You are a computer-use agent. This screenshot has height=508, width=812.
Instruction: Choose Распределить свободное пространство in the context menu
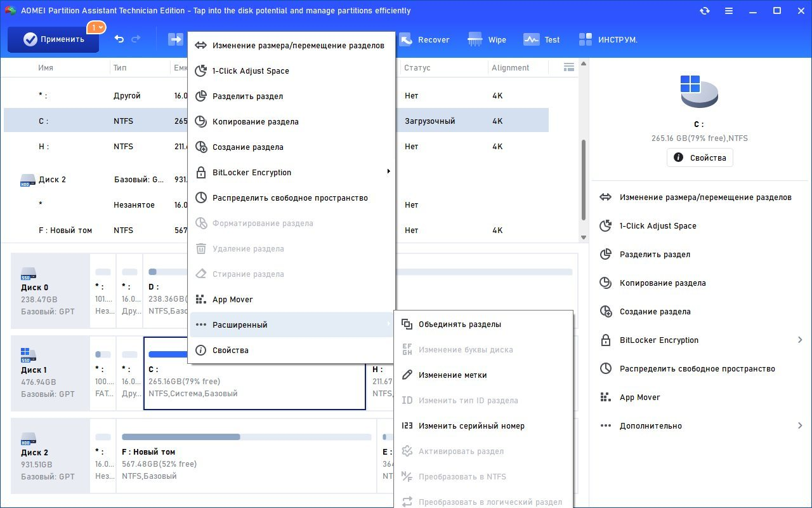pyautogui.click(x=292, y=198)
